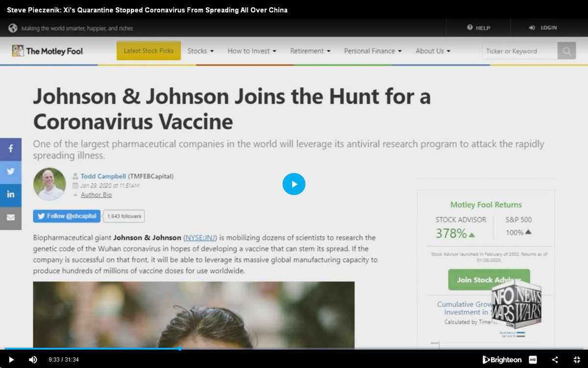Click the Motley Fool Returns heading
The height and width of the screenshot is (368, 588).
[x=486, y=205]
